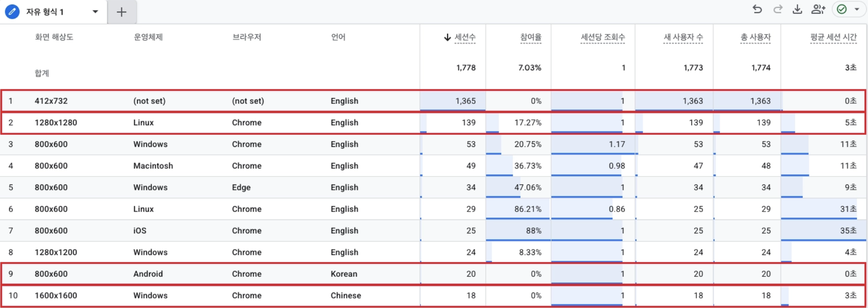
Task: Click the 참여율 column header
Action: [x=531, y=37]
